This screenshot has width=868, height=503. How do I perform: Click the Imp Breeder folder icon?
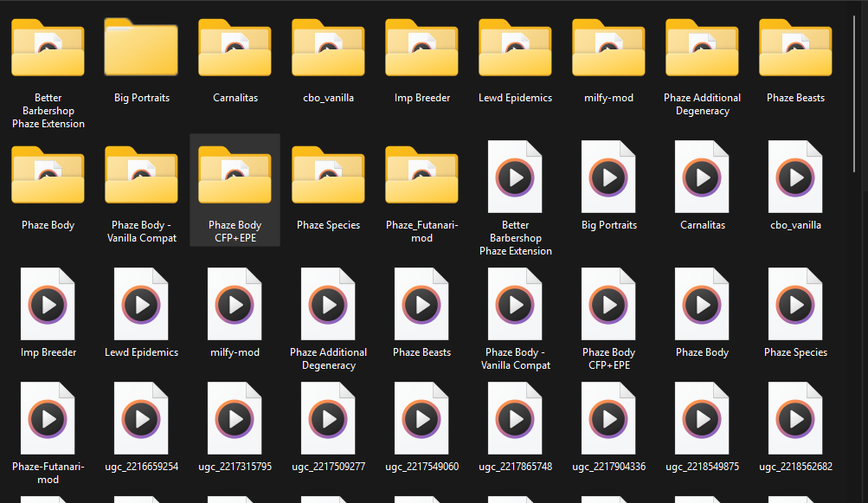pos(421,48)
